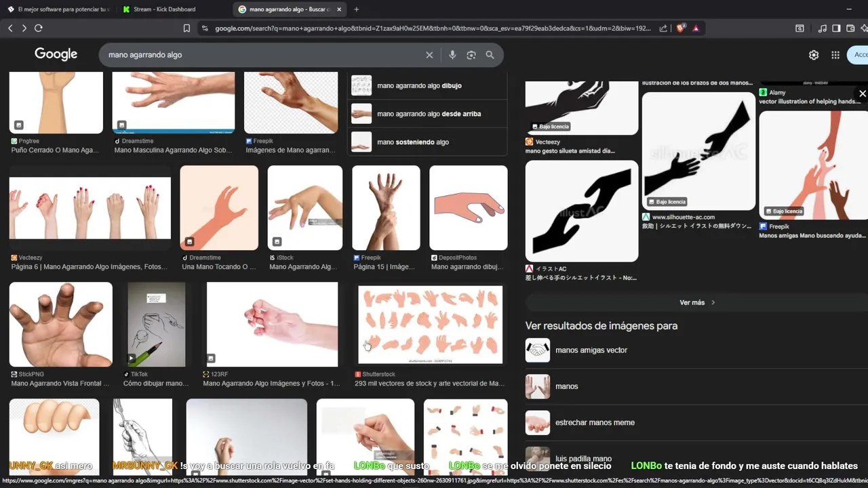Click 'Mano Agarrando Vista Frontal' caption
The width and height of the screenshot is (868, 488).
(x=60, y=384)
